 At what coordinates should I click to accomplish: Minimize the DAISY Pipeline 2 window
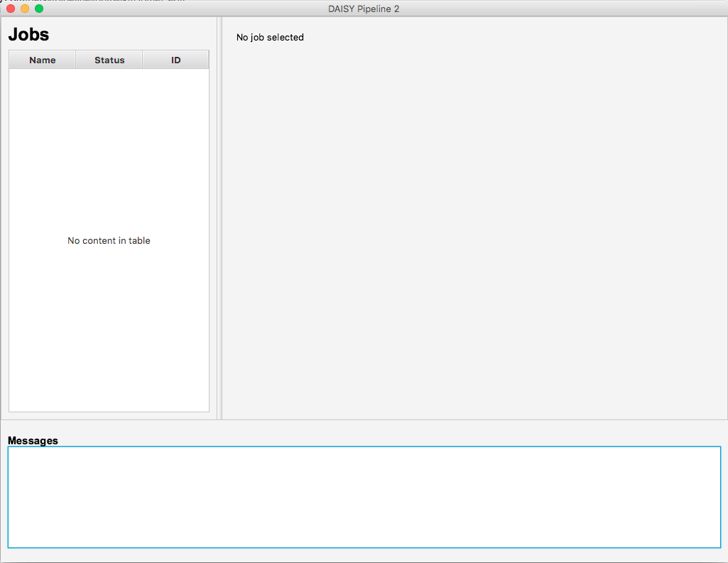tap(25, 9)
